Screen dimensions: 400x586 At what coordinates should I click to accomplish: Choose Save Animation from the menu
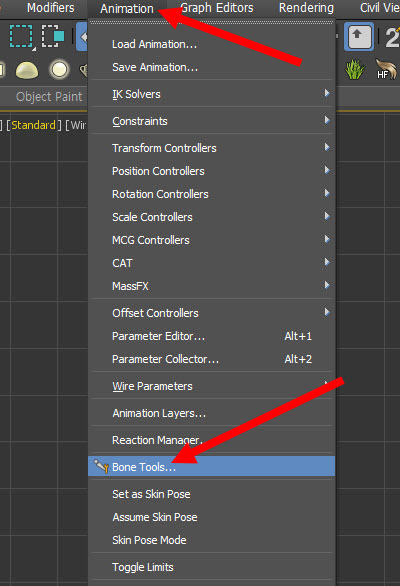click(x=212, y=67)
